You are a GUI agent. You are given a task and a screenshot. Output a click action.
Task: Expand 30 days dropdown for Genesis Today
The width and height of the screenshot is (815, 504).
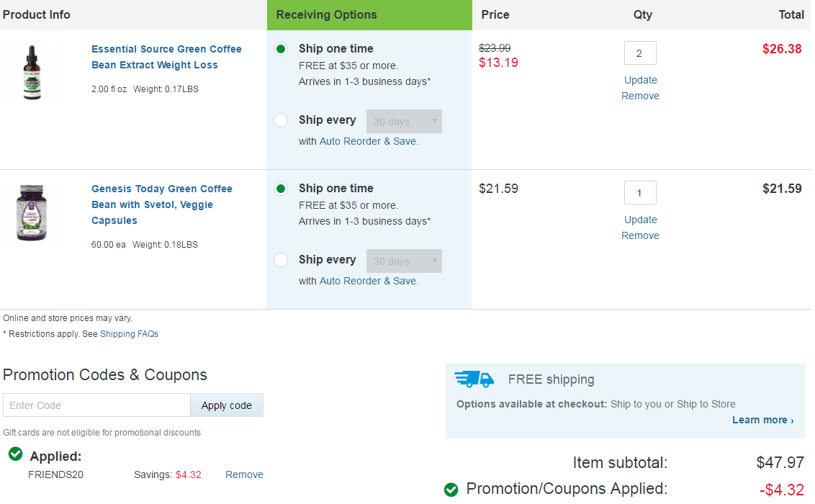coord(404,261)
